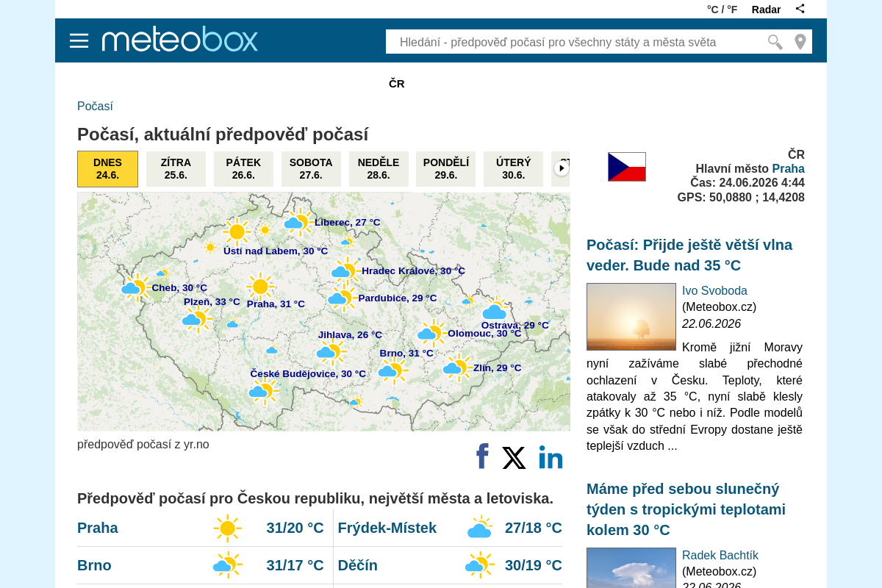The width and height of the screenshot is (882, 588).
Task: Share on X
Action: coord(514,458)
